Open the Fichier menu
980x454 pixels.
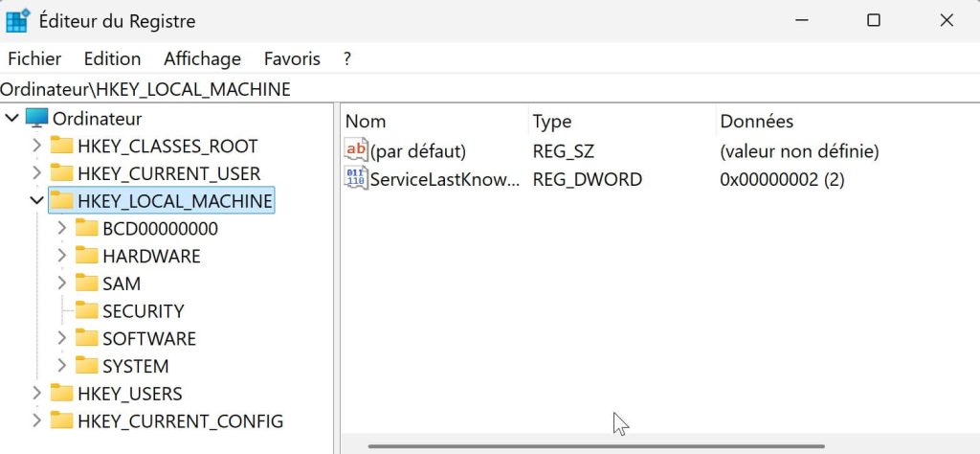pos(34,58)
